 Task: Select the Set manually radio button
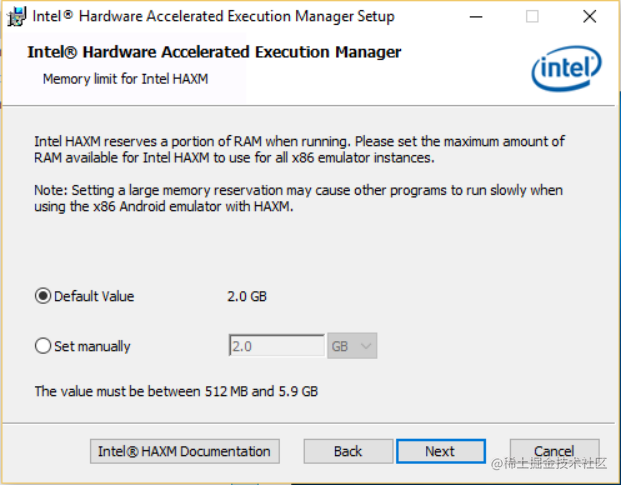43,346
